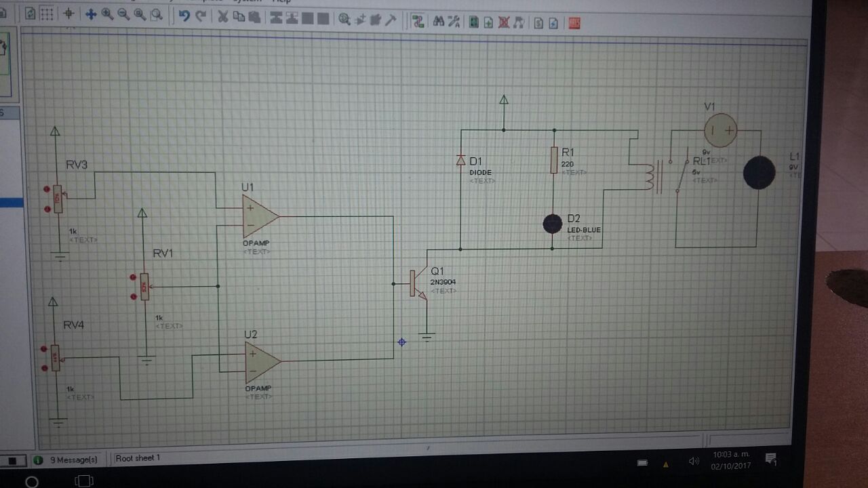Click the Root sheet 1 status field
This screenshot has width=868, height=488.
pyautogui.click(x=138, y=458)
